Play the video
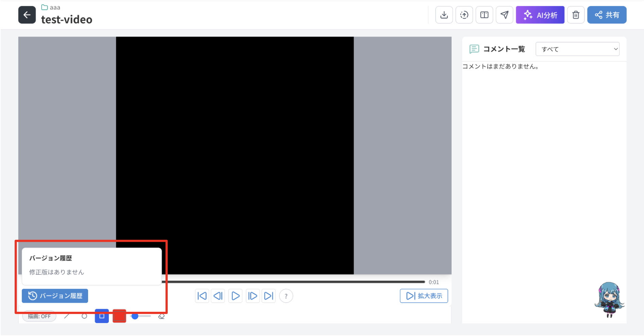Viewport: 644px width, 336px height. pyautogui.click(x=235, y=296)
